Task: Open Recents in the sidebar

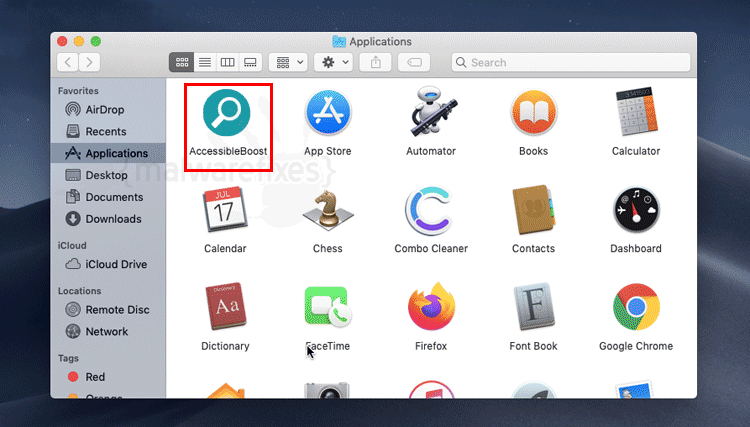Action: (108, 131)
